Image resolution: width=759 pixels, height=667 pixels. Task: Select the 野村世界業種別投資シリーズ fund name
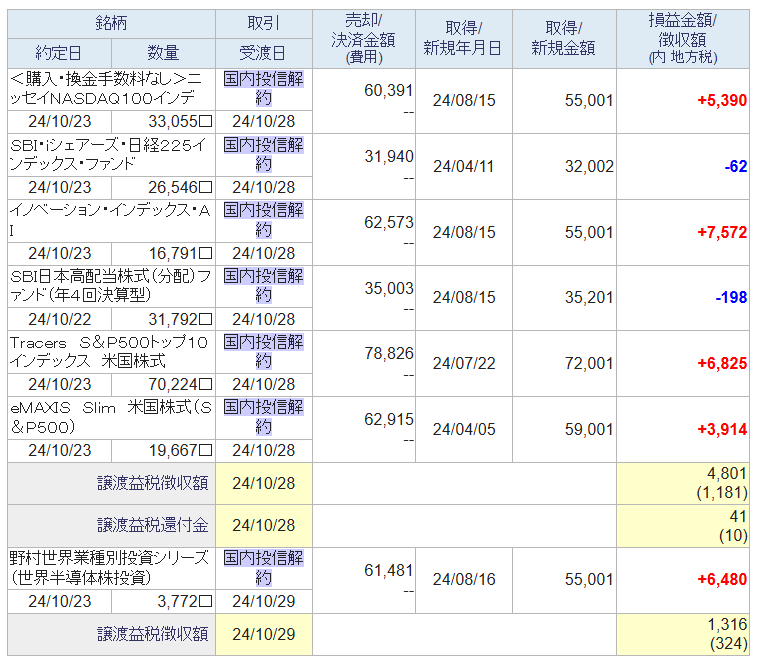point(109,568)
